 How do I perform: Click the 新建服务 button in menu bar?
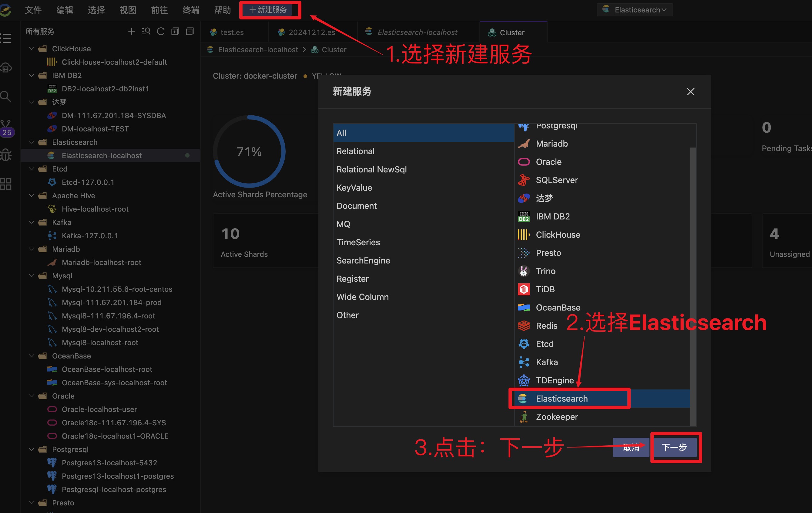tap(268, 10)
